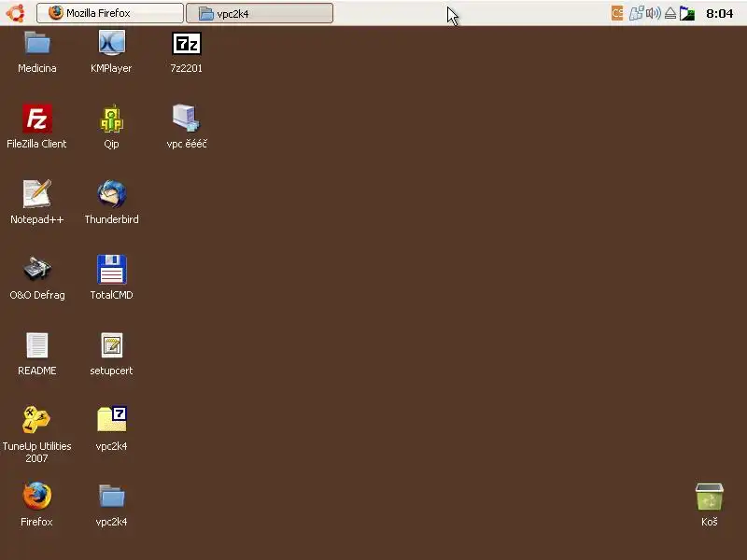This screenshot has width=747, height=560.
Task: Click the eject hardware tray icon
Action: pos(670,13)
